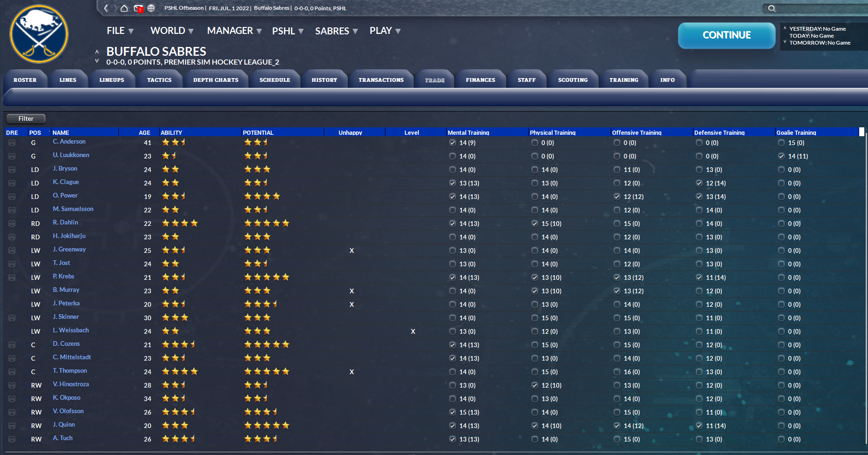868x455 pixels.
Task: Click up chevron beside Buffalo Sabres title
Action: click(x=97, y=52)
